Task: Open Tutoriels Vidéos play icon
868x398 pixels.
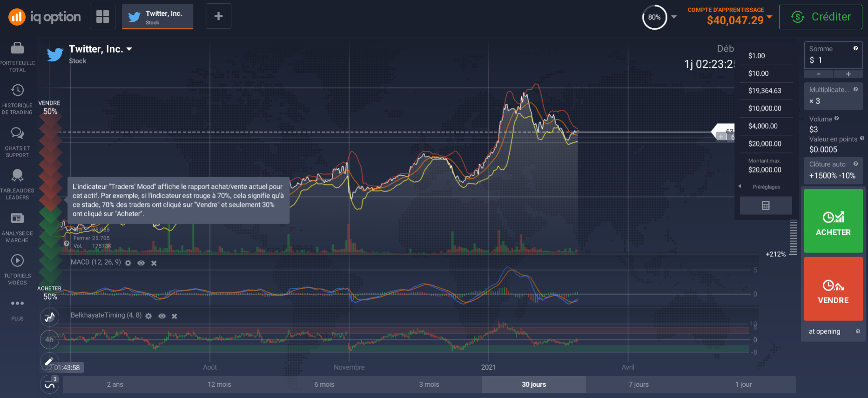Action: [17, 260]
